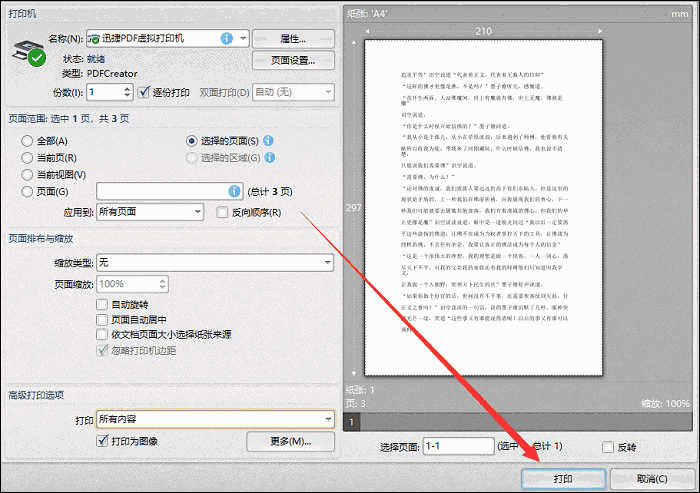Click the 打印 button
The width and height of the screenshot is (700, 493).
tap(563, 479)
